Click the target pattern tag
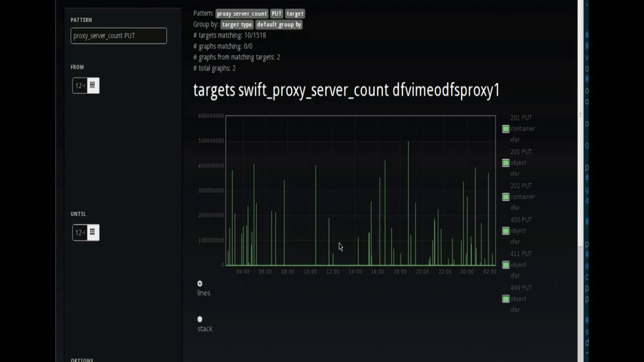This screenshot has width=644, height=362. 295,14
